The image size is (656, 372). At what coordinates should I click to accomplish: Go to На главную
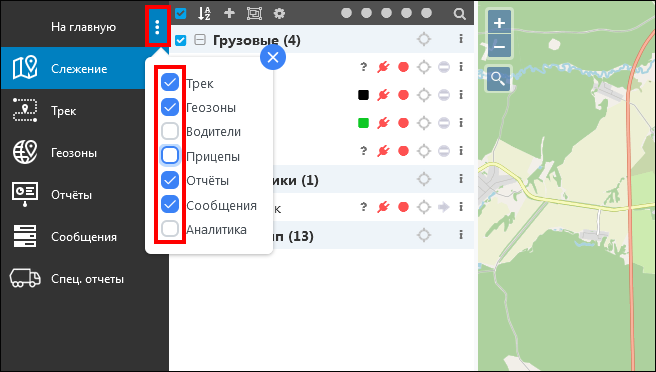(83, 27)
